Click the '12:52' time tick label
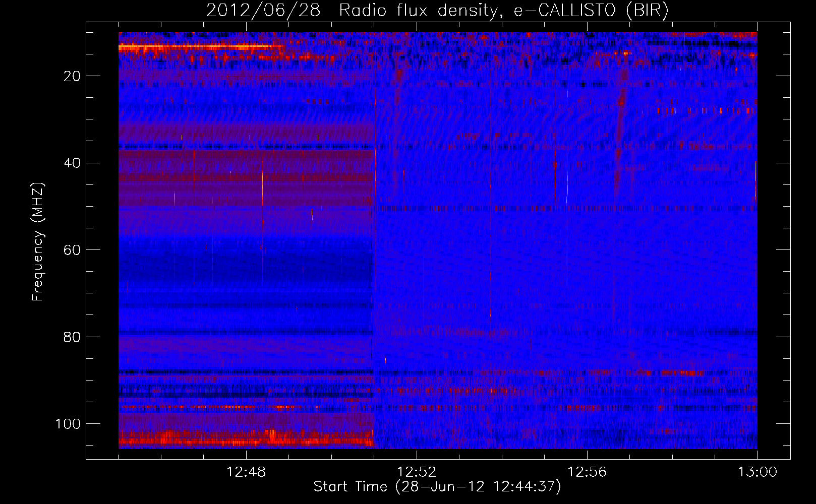The height and width of the screenshot is (504, 816). [x=417, y=472]
